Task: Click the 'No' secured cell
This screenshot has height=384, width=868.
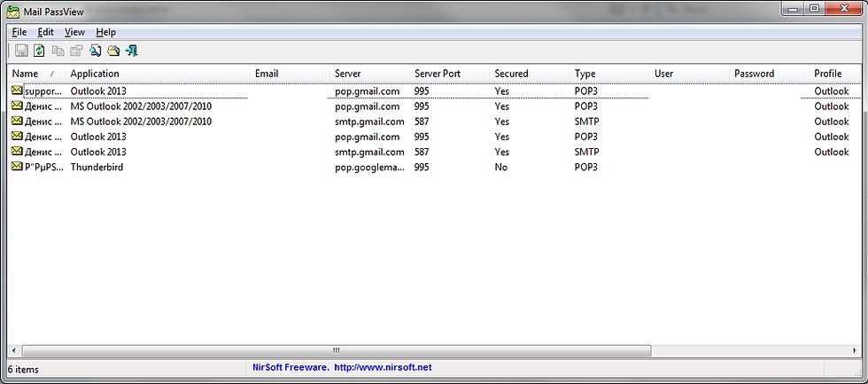Action: [501, 167]
